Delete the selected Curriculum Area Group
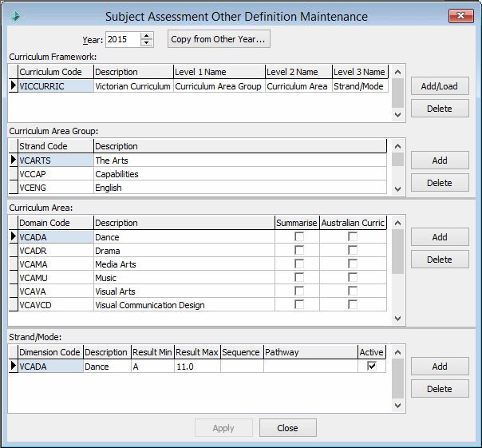 [440, 183]
